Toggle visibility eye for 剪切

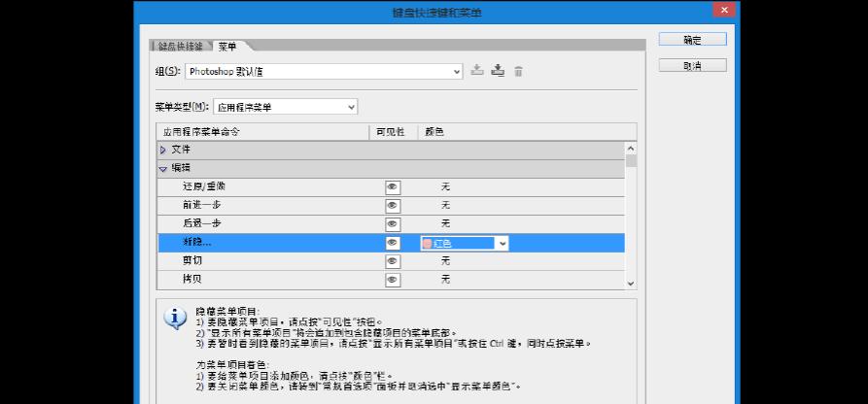point(393,260)
